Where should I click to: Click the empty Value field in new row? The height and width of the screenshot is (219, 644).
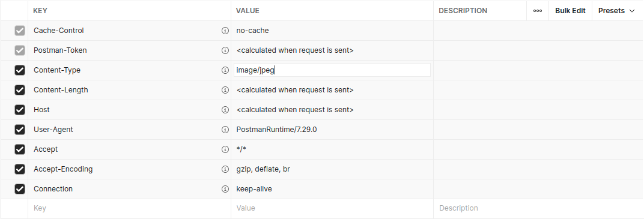[x=332, y=208]
